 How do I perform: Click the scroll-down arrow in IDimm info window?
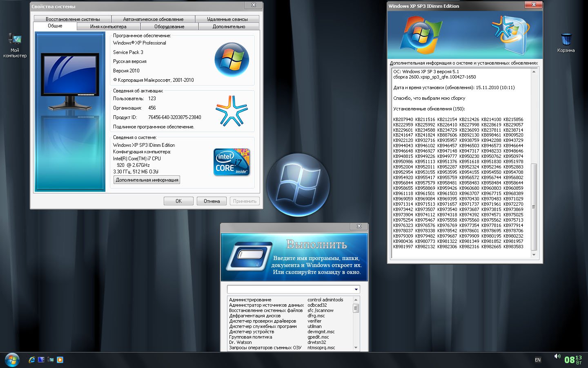point(534,255)
